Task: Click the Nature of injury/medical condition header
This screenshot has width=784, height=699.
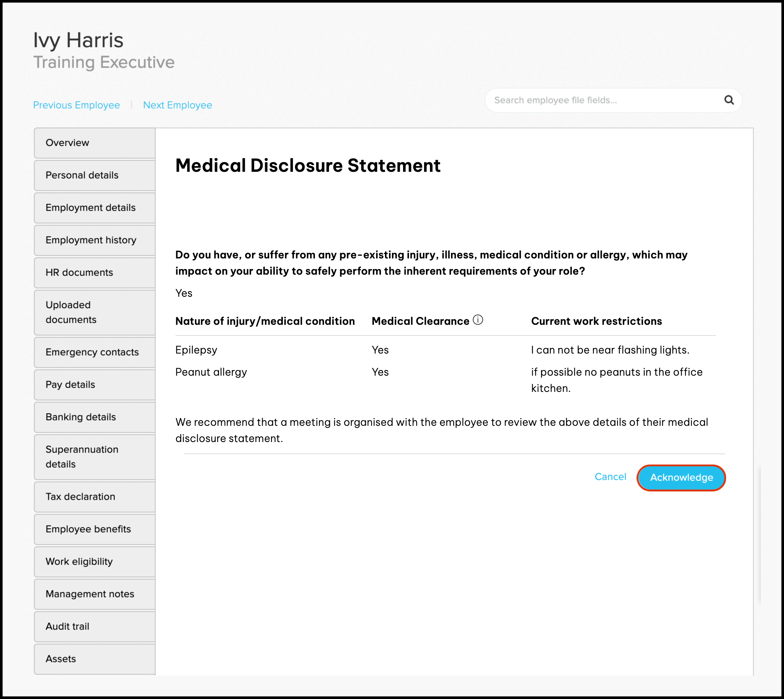Action: point(265,321)
